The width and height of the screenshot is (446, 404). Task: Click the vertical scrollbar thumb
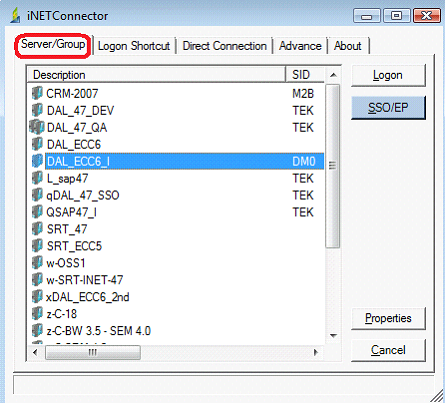pos(333,166)
